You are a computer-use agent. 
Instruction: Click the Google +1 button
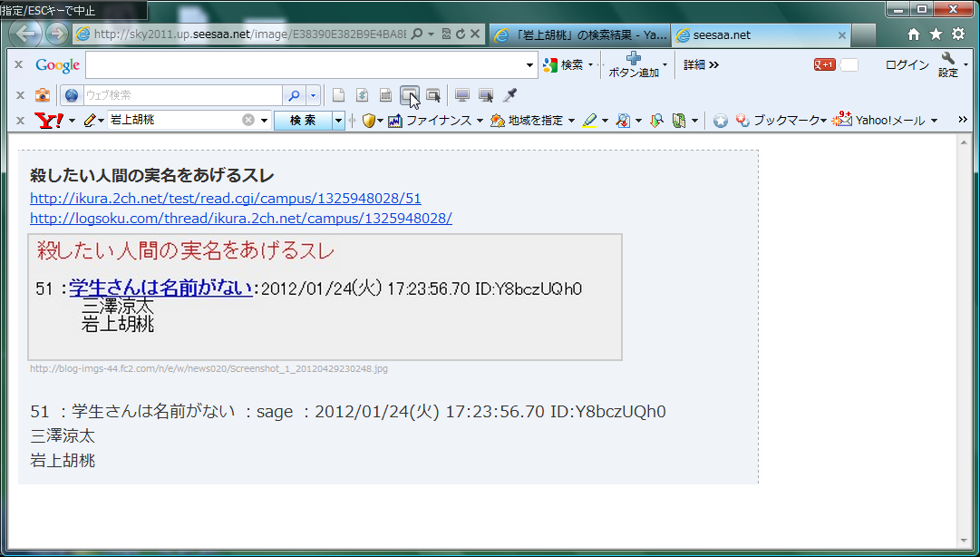click(x=824, y=65)
